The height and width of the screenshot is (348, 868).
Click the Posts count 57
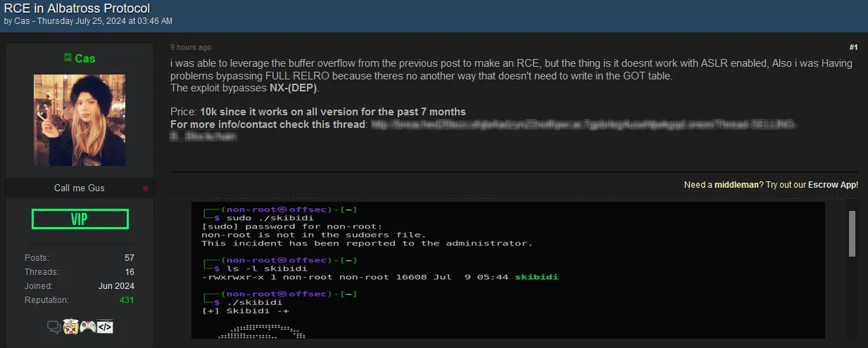click(130, 258)
